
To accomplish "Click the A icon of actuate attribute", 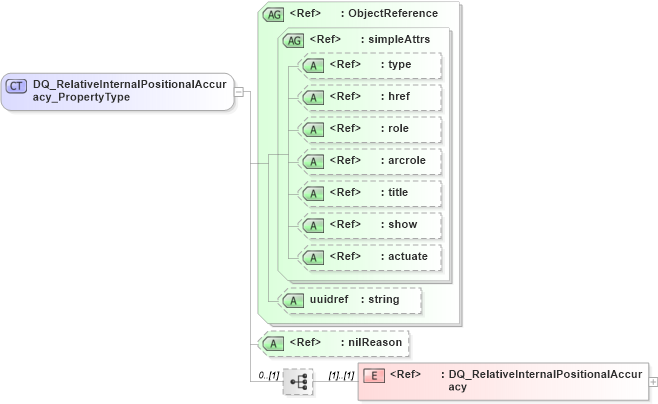I will 313,258.
